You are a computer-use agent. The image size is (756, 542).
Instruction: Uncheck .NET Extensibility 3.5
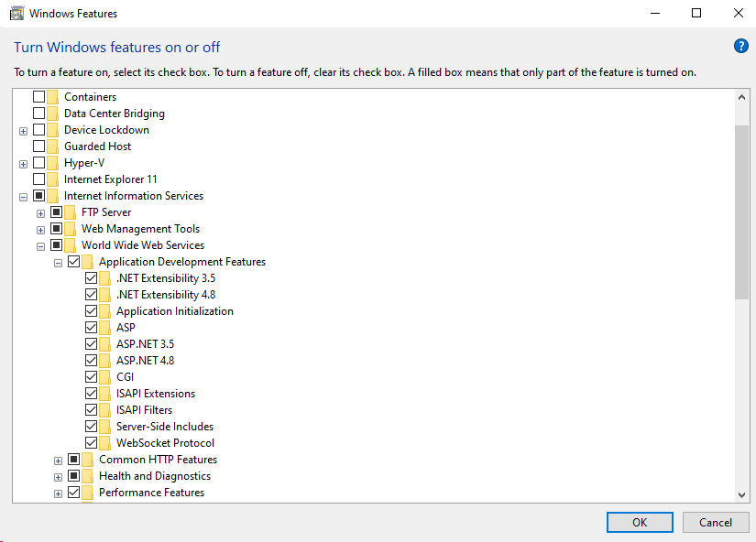coord(91,278)
